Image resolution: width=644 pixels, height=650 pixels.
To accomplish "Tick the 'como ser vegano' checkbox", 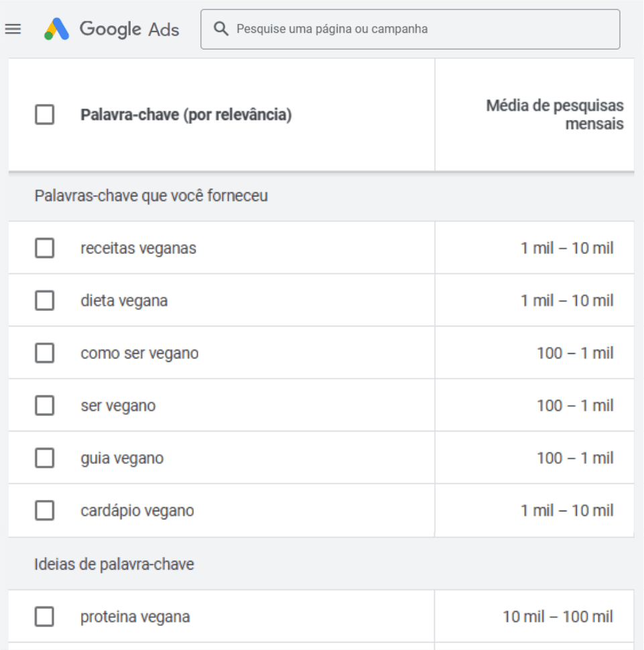I will pos(44,353).
